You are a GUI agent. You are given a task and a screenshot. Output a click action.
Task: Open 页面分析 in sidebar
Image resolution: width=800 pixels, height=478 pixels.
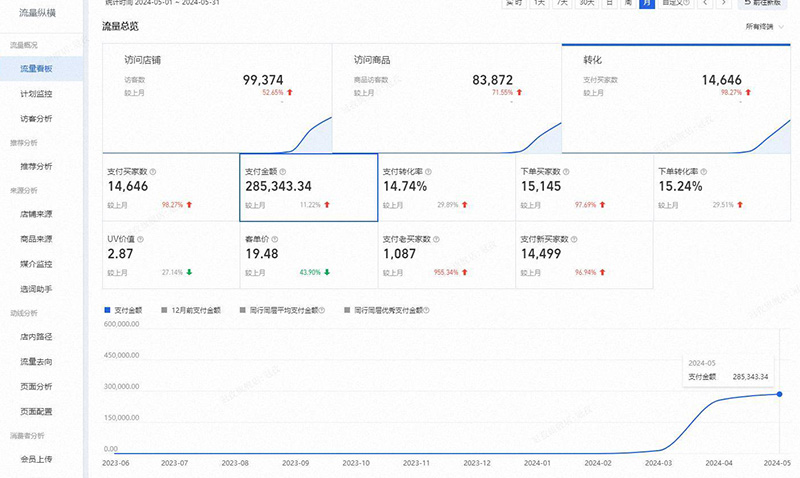click(36, 386)
